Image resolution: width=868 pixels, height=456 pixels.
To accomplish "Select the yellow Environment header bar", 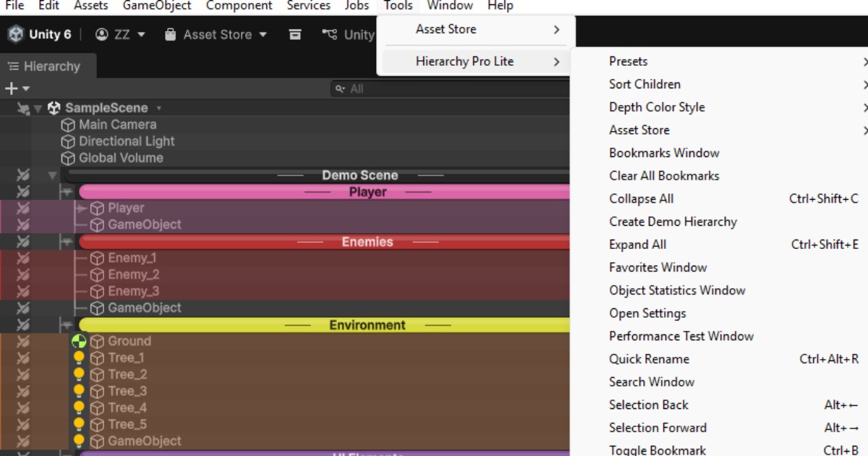I will pos(324,325).
